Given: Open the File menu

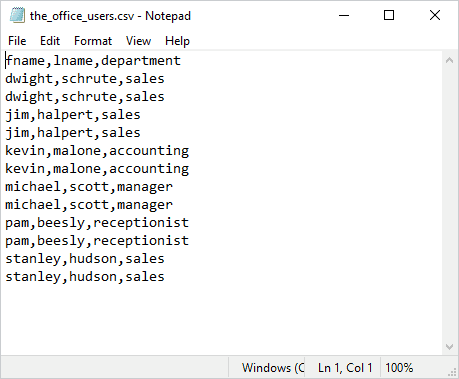Looking at the screenshot, I should tap(17, 41).
